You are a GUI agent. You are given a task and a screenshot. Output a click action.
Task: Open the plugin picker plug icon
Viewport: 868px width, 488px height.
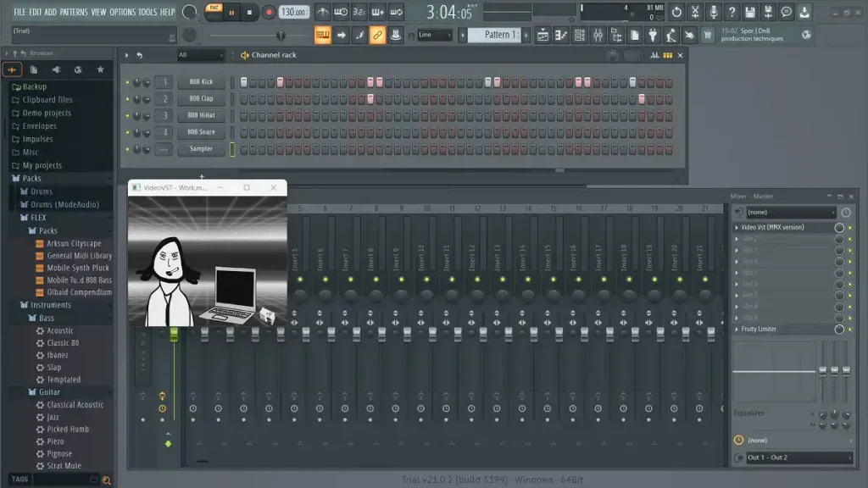[653, 35]
